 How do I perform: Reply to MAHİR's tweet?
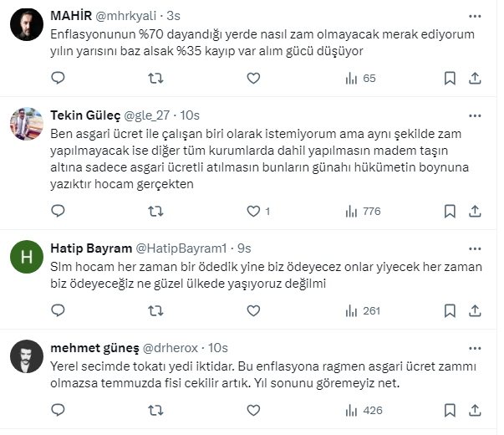pos(58,78)
